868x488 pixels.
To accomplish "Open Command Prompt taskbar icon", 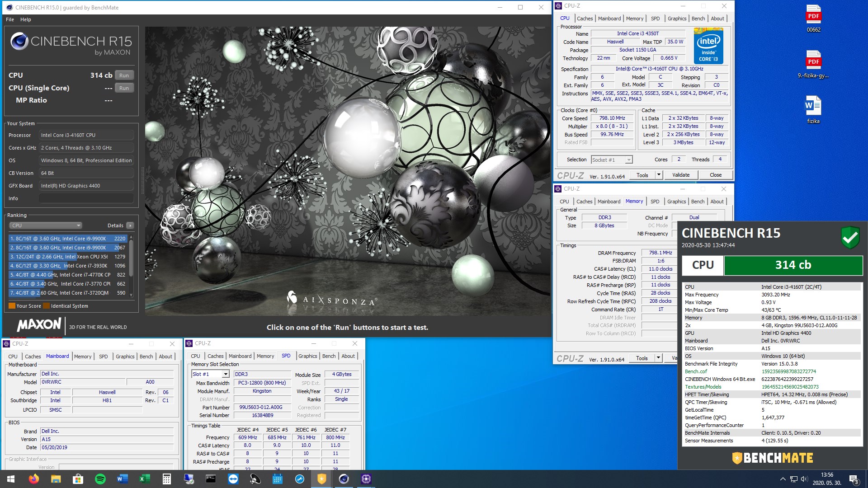I will 211,479.
